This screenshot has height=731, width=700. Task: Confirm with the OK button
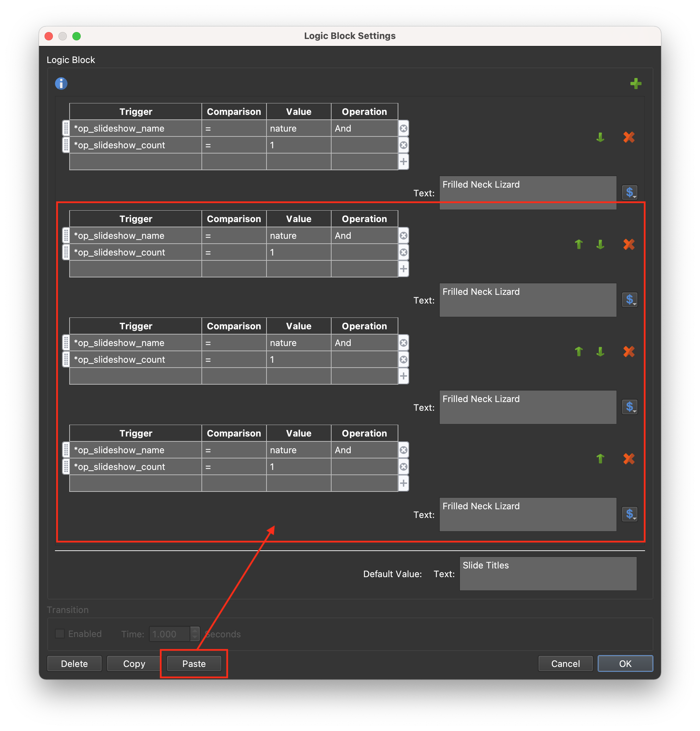coord(625,663)
